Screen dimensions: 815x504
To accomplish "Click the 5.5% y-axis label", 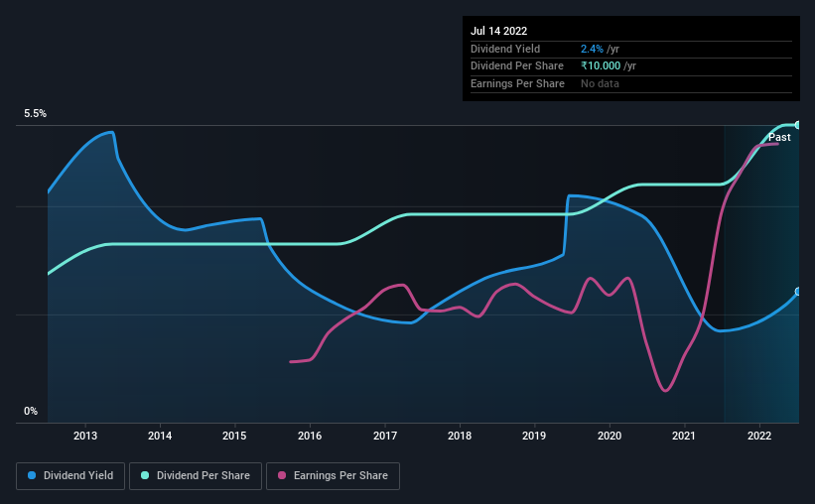I will tap(35, 114).
